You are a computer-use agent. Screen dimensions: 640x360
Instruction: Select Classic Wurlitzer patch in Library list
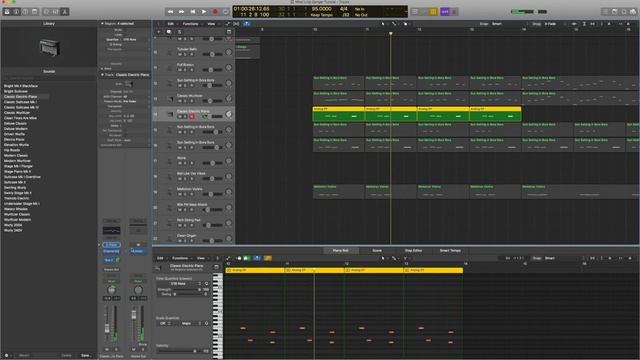(17, 113)
